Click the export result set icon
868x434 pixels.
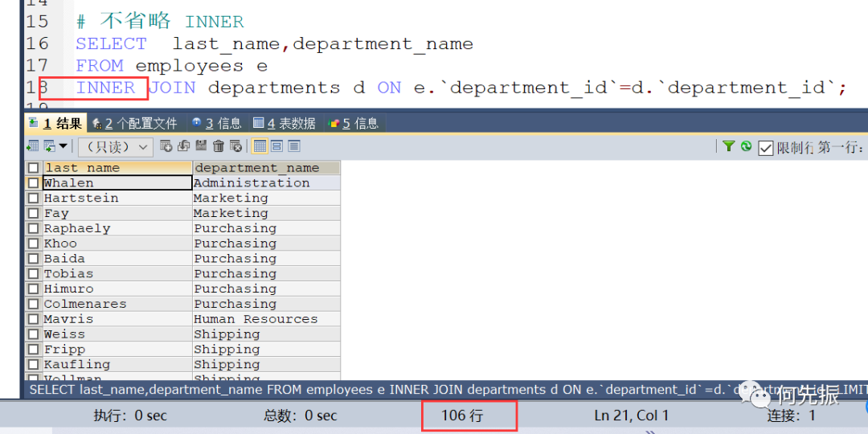pyautogui.click(x=33, y=146)
